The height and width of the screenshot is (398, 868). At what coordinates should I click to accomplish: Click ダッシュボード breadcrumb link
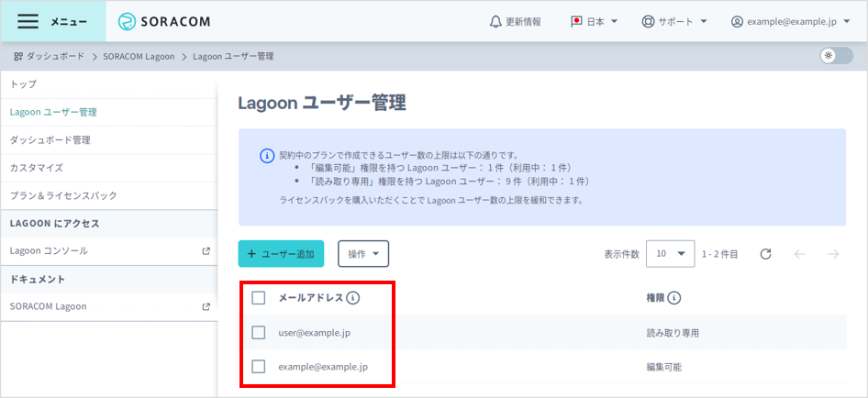55,57
